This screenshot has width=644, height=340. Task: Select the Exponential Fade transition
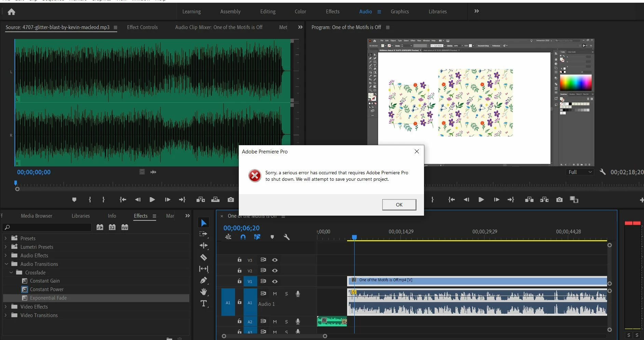tap(48, 298)
